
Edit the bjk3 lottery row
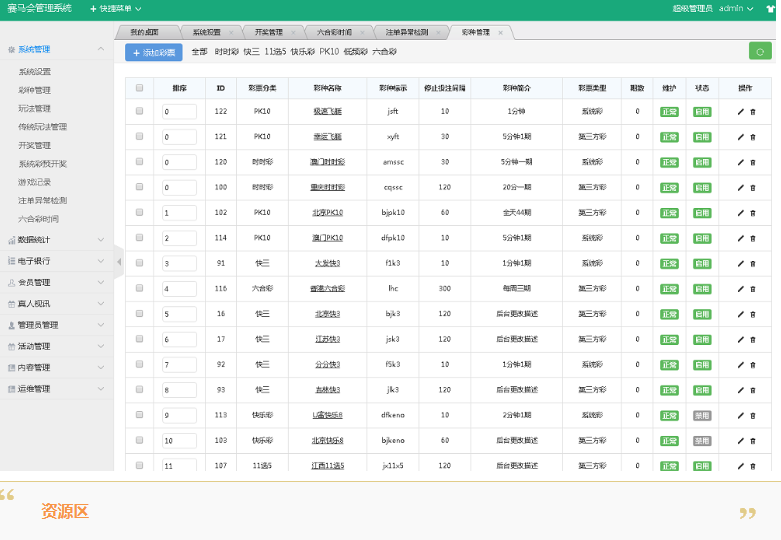pyautogui.click(x=741, y=314)
